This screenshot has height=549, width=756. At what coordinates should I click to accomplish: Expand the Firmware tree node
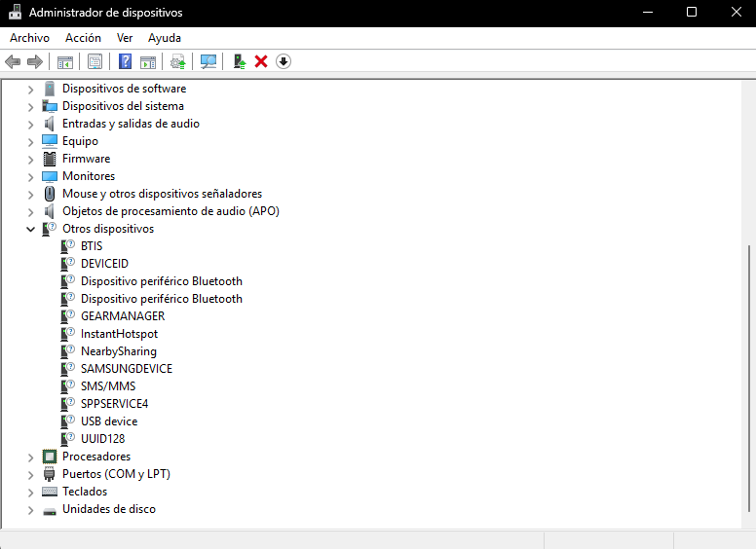point(31,159)
